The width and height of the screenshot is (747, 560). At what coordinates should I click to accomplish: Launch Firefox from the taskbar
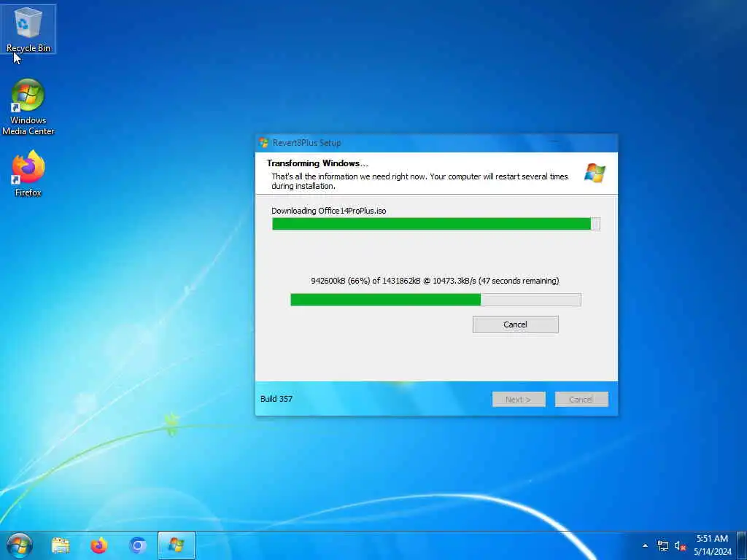coord(99,545)
